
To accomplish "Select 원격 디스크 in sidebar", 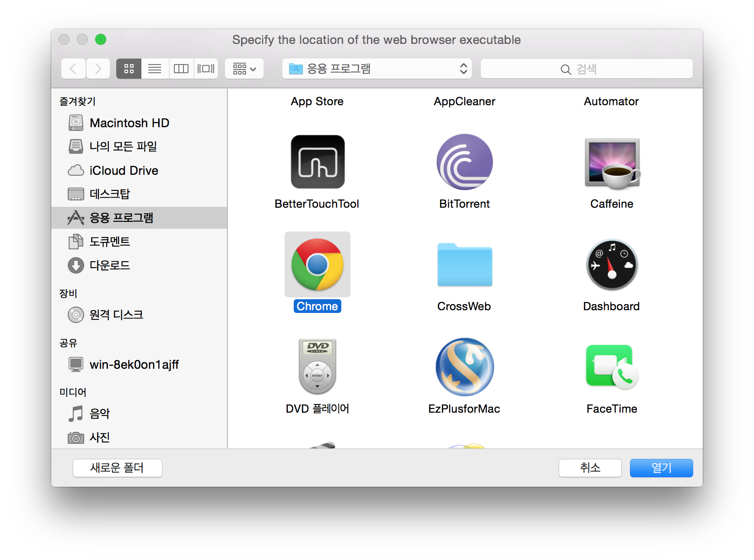I will point(139,315).
